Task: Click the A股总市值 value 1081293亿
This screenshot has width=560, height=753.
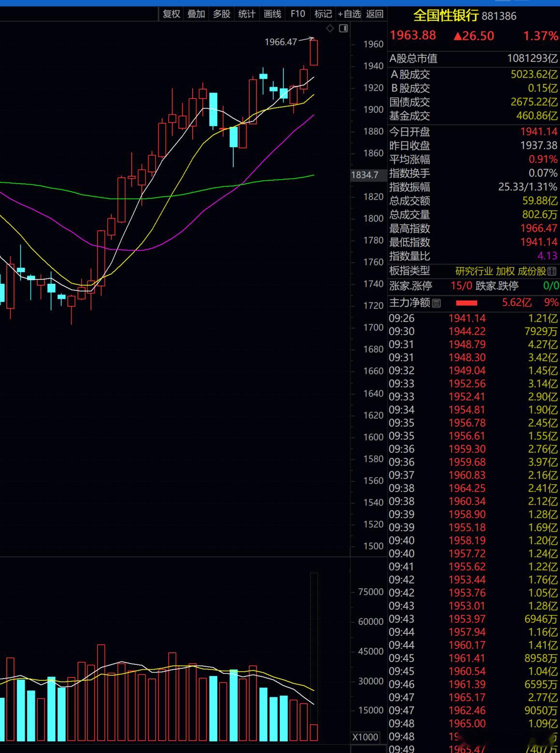Action: coord(532,59)
